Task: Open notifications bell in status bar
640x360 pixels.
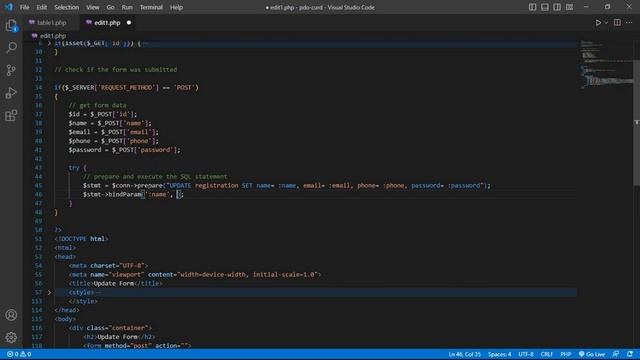Action: pyautogui.click(x=630, y=354)
